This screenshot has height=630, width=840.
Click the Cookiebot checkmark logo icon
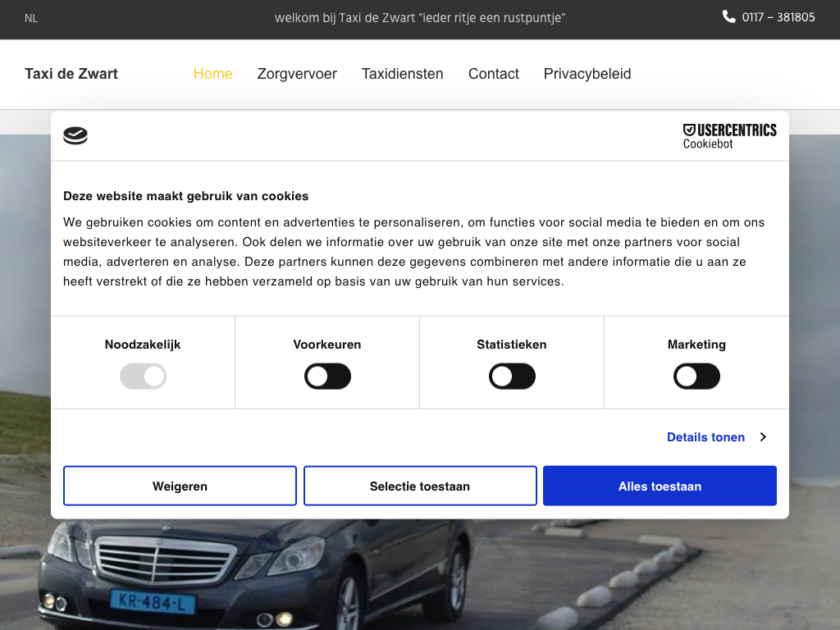point(75,136)
